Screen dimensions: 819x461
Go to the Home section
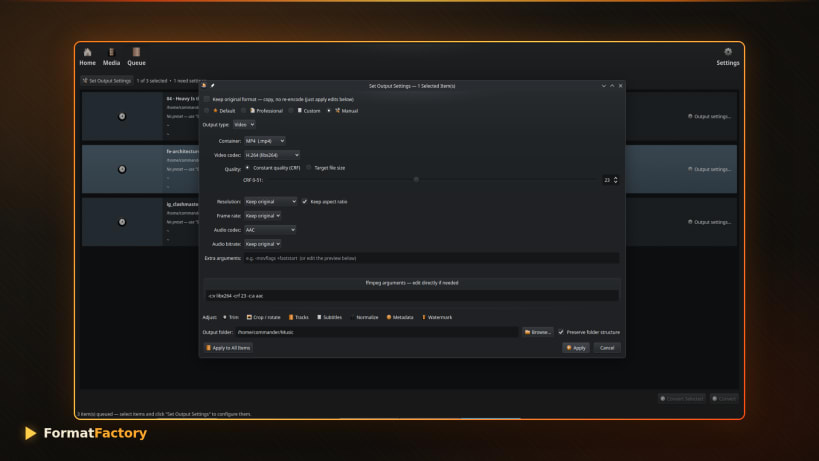(x=87, y=57)
